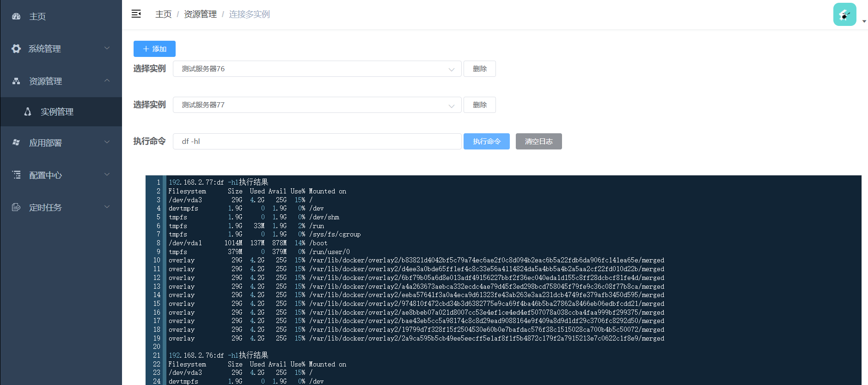This screenshot has width=868, height=385.
Task: Expand the 定时任务 menu chevron
Action: pyautogui.click(x=107, y=207)
